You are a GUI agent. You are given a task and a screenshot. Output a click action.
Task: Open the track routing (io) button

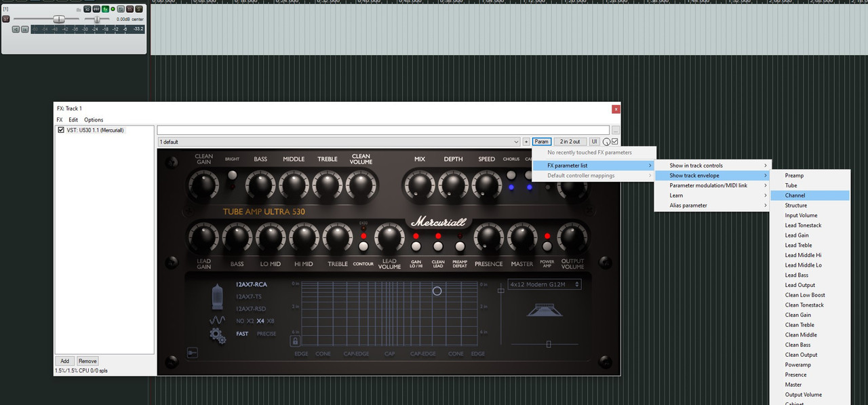(x=87, y=9)
